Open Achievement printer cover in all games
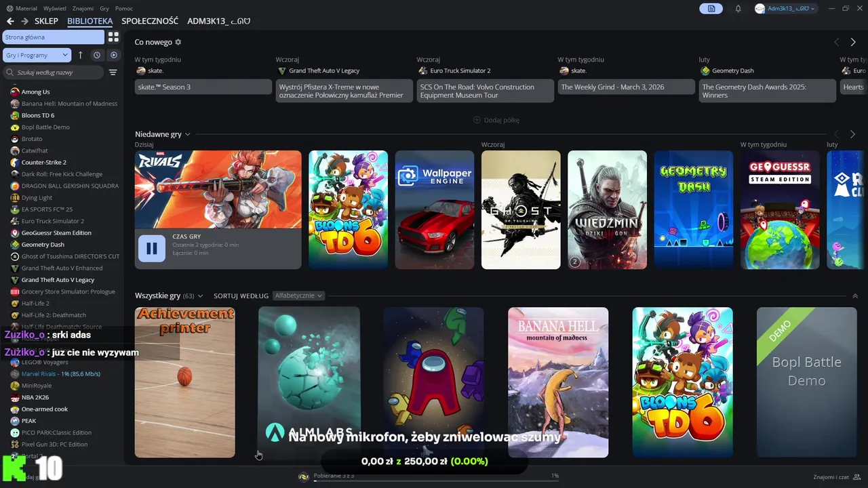Image resolution: width=868 pixels, height=488 pixels. [x=185, y=382]
